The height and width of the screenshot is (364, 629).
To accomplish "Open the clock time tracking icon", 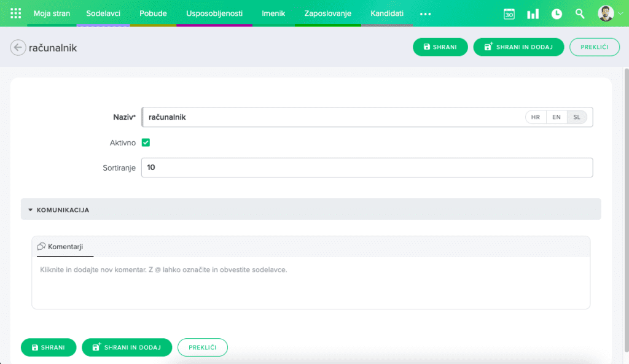I will point(557,14).
